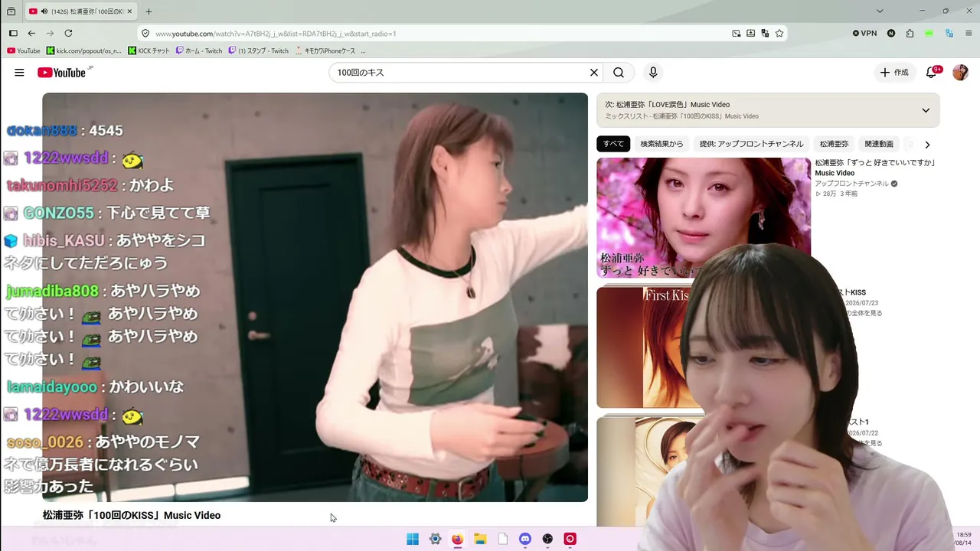Open the (1) スタンプ - Twitch bookmark
The image size is (980, 551).
259,51
